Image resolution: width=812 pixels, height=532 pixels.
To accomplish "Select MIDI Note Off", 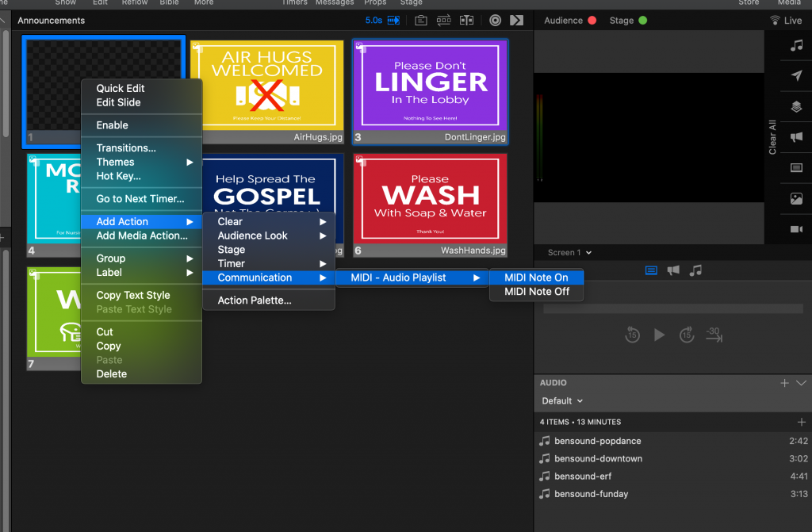I will click(x=537, y=291).
